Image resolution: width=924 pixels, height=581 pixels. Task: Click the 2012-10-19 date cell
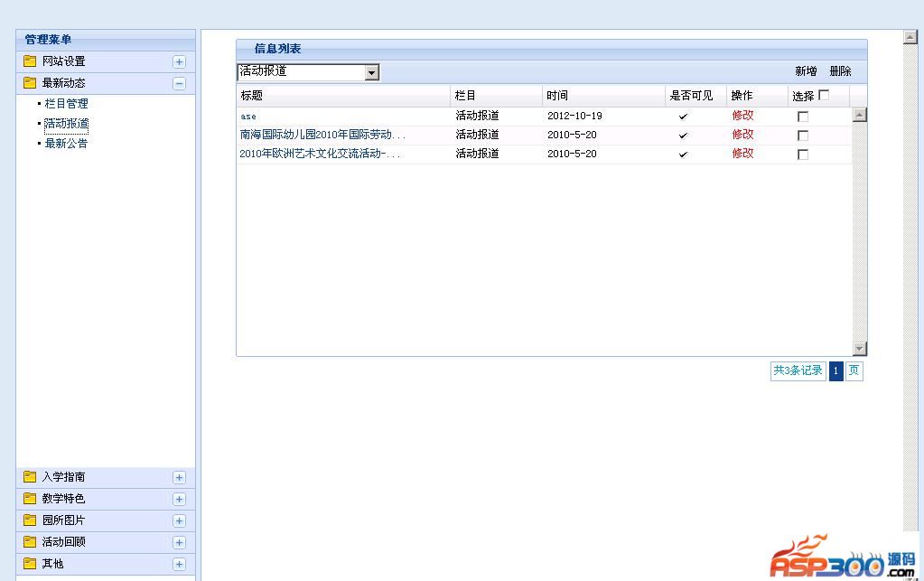point(574,116)
